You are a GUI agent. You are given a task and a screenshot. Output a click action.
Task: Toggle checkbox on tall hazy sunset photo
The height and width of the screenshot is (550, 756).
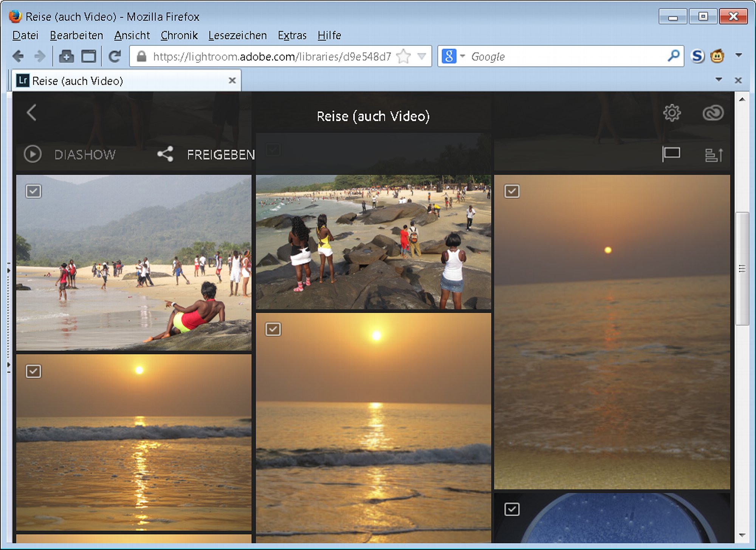(512, 191)
